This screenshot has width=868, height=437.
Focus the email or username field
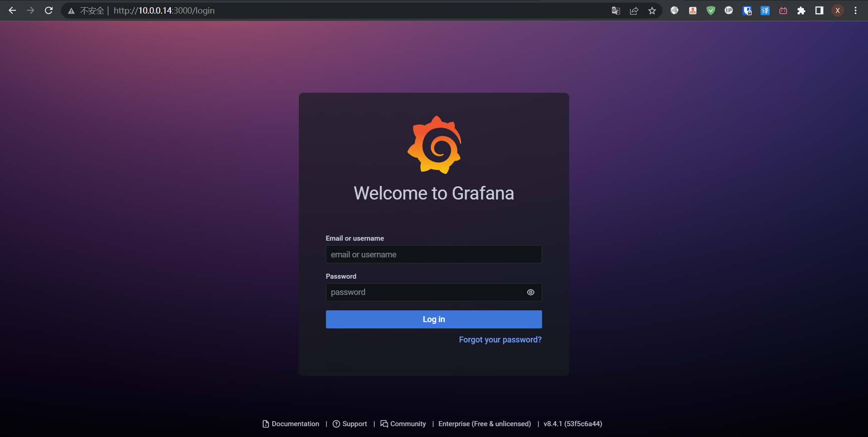point(434,254)
